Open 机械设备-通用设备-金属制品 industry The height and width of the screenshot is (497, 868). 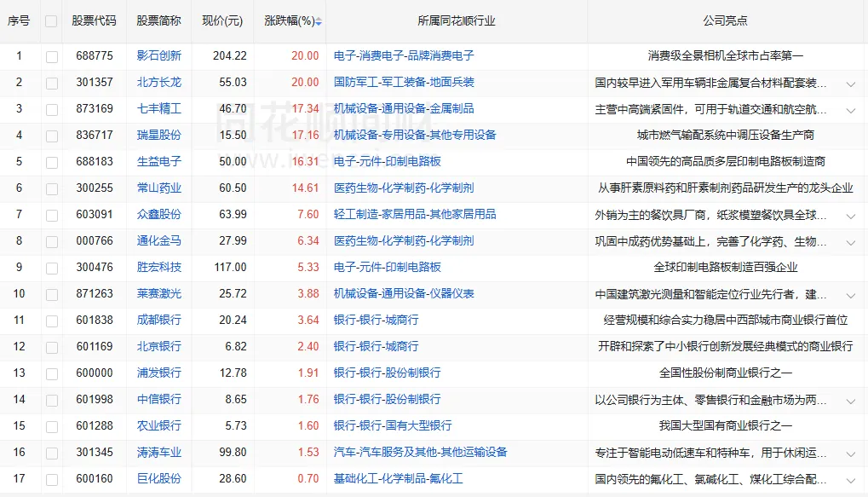[x=404, y=108]
